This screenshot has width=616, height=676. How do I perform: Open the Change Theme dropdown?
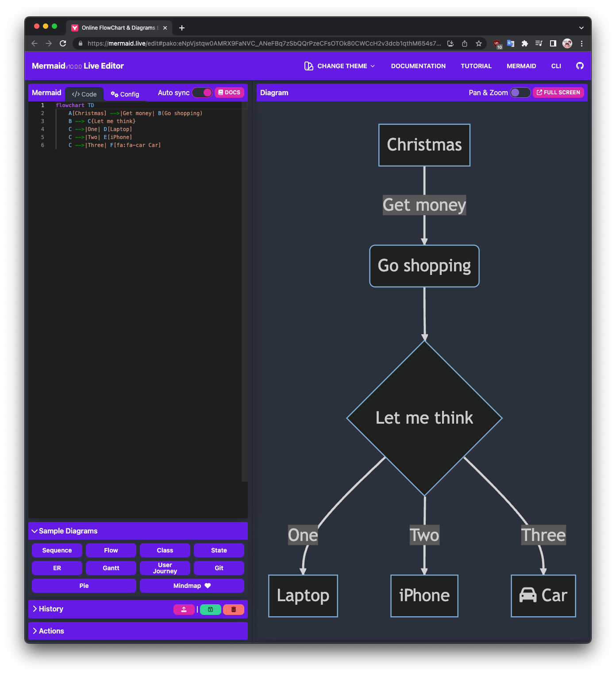[x=340, y=66]
